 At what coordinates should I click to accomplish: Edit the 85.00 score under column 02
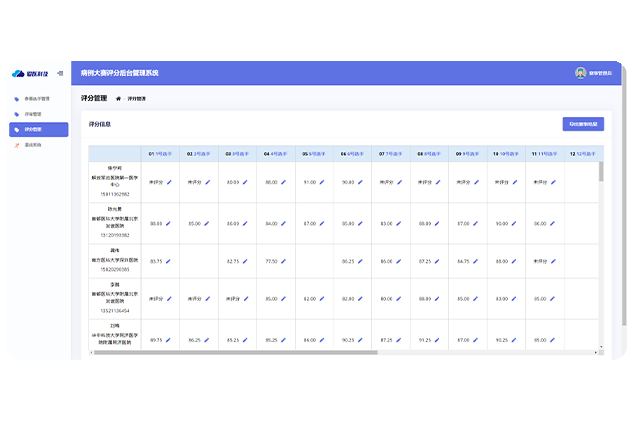207,224
